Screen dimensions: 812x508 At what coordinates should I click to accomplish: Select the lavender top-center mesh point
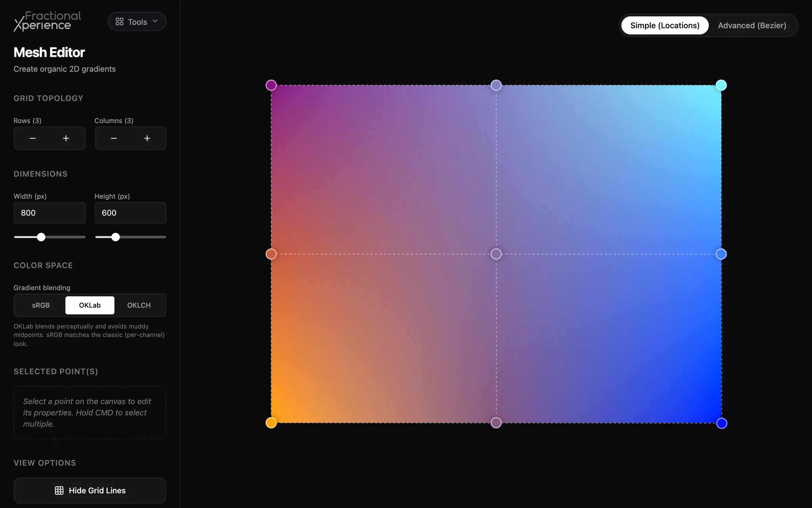(496, 85)
